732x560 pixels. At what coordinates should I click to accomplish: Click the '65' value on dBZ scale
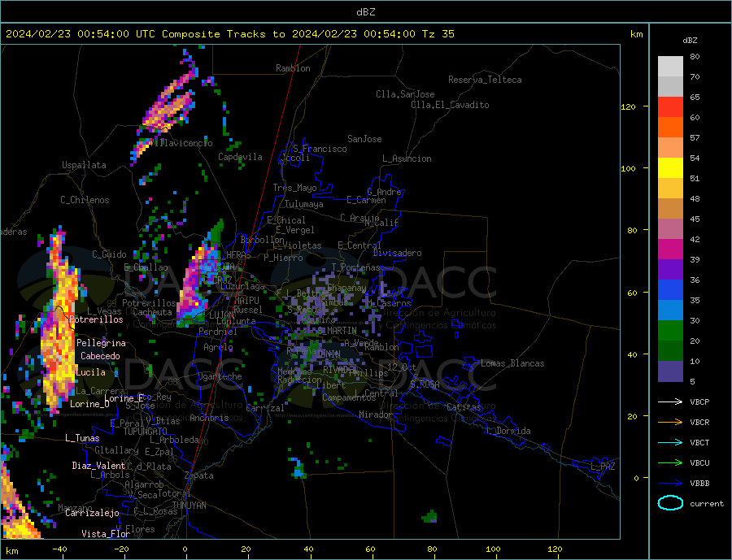pyautogui.click(x=695, y=97)
